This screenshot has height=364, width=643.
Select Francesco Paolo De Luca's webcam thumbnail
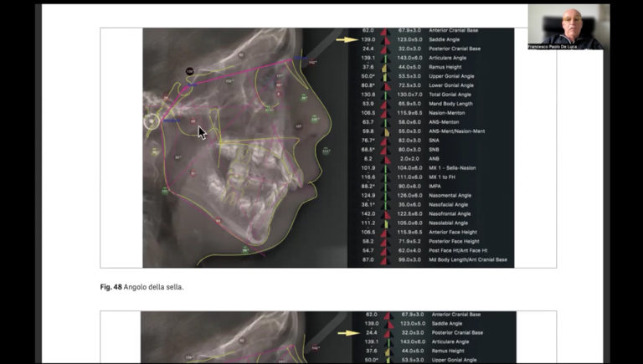tap(568, 27)
